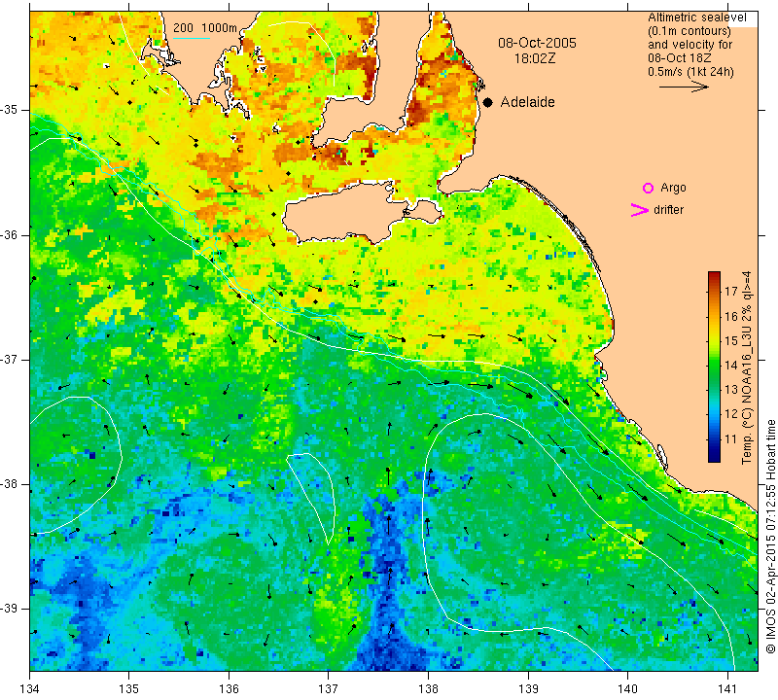Image resolution: width=778 pixels, height=700 pixels.
Task: Click the '11' colorbar temperature value
Action: (x=731, y=439)
